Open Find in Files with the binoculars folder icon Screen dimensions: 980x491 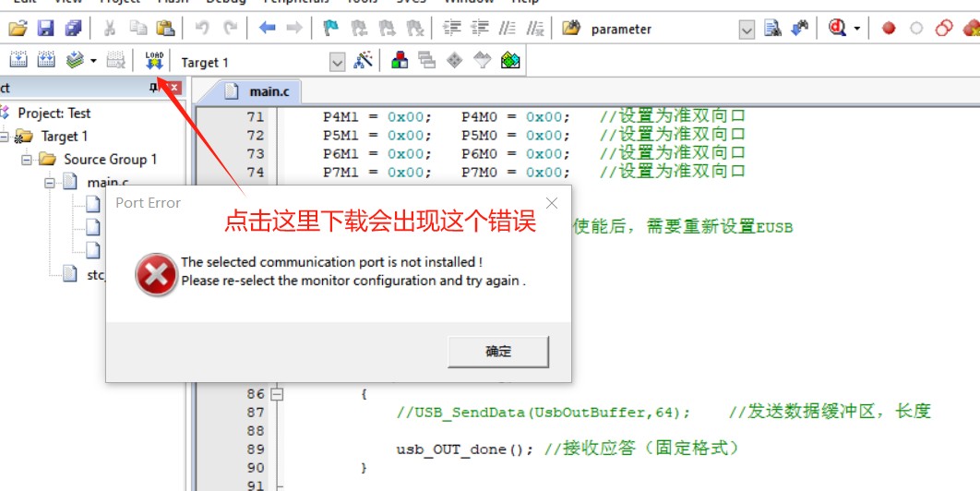point(570,28)
